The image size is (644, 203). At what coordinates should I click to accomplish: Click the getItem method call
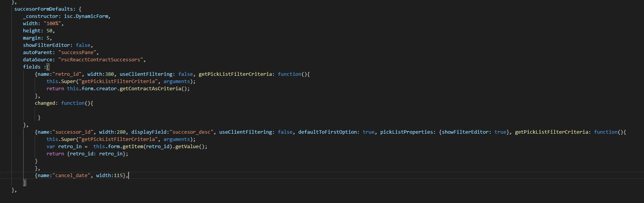click(x=131, y=146)
